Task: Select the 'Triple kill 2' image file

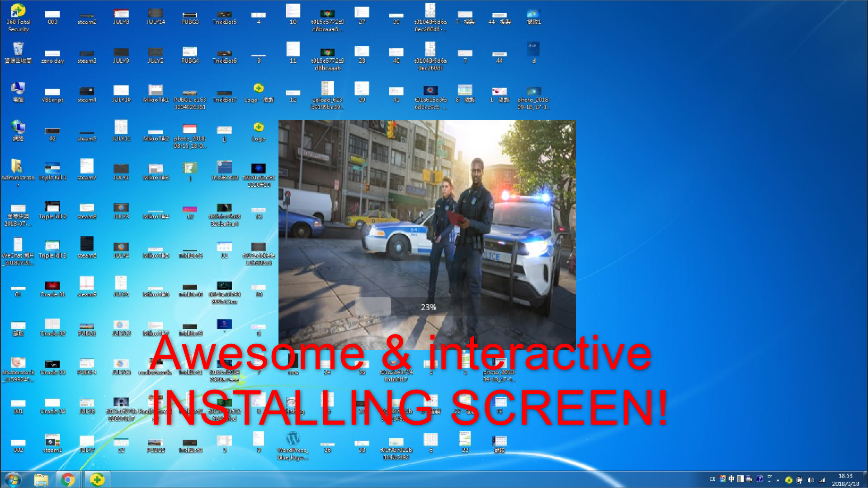Action: coord(52,210)
